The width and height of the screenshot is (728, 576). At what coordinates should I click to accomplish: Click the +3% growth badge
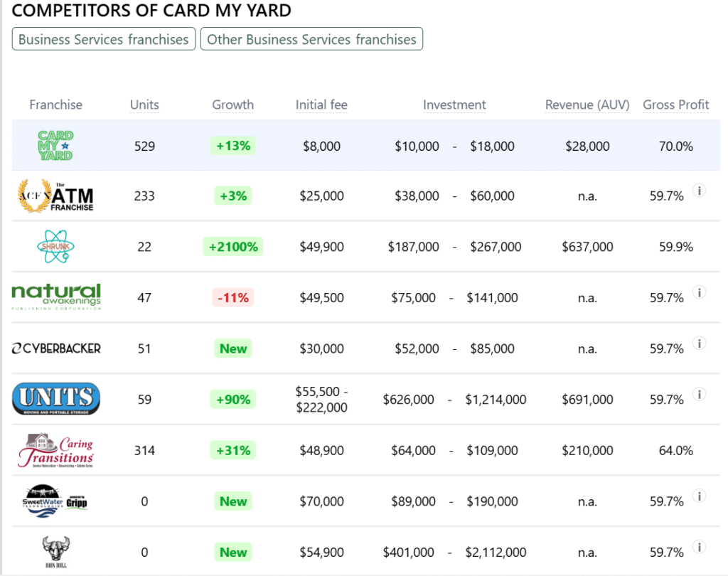tap(233, 196)
